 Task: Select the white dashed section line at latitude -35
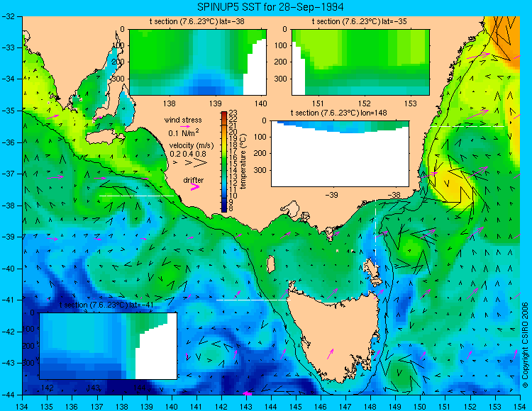pyautogui.click(x=467, y=126)
